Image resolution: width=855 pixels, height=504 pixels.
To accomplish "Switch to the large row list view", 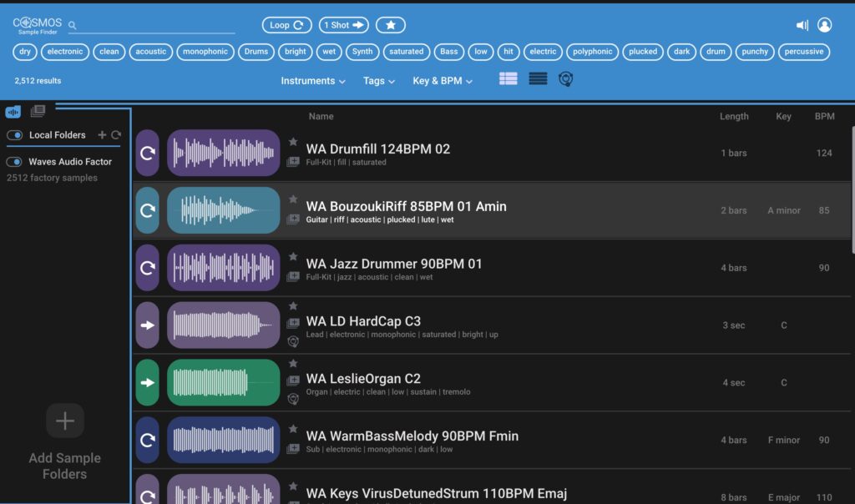I will click(x=508, y=79).
